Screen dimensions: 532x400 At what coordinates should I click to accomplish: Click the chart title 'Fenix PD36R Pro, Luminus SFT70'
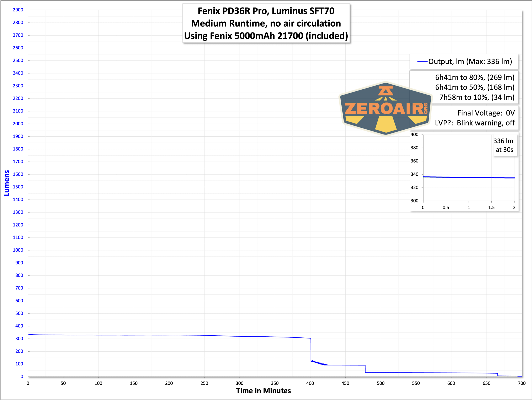coord(266,11)
